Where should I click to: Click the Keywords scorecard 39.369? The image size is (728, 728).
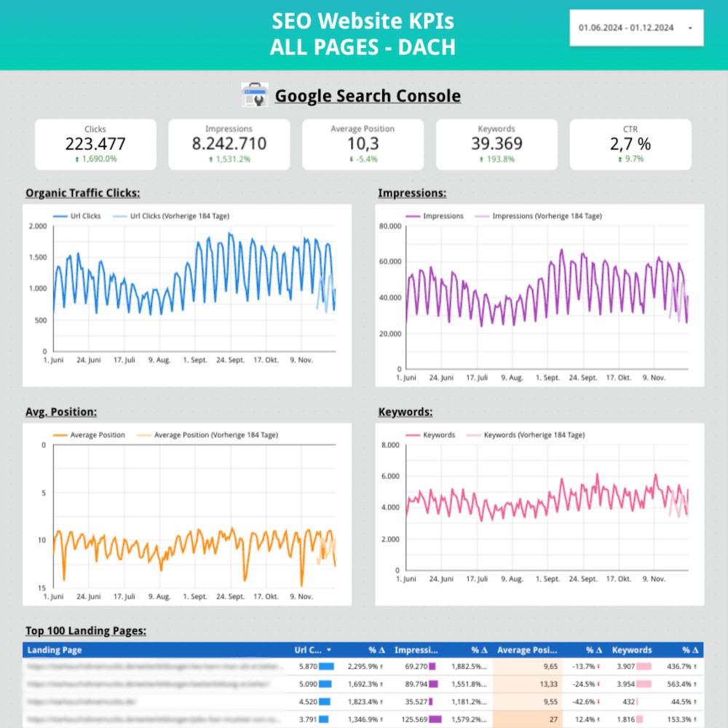(496, 144)
